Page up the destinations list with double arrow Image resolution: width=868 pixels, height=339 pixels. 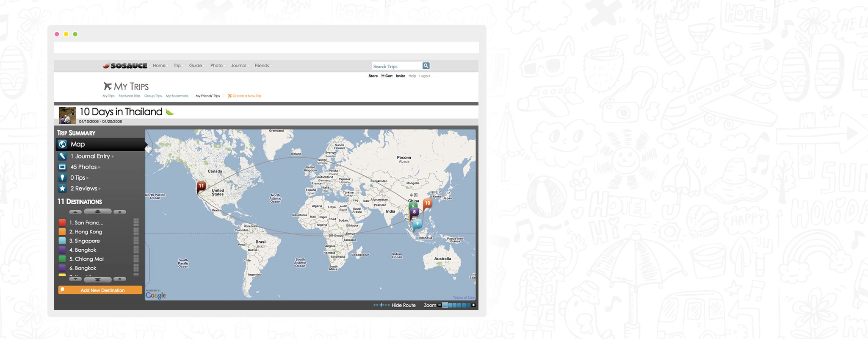(98, 211)
